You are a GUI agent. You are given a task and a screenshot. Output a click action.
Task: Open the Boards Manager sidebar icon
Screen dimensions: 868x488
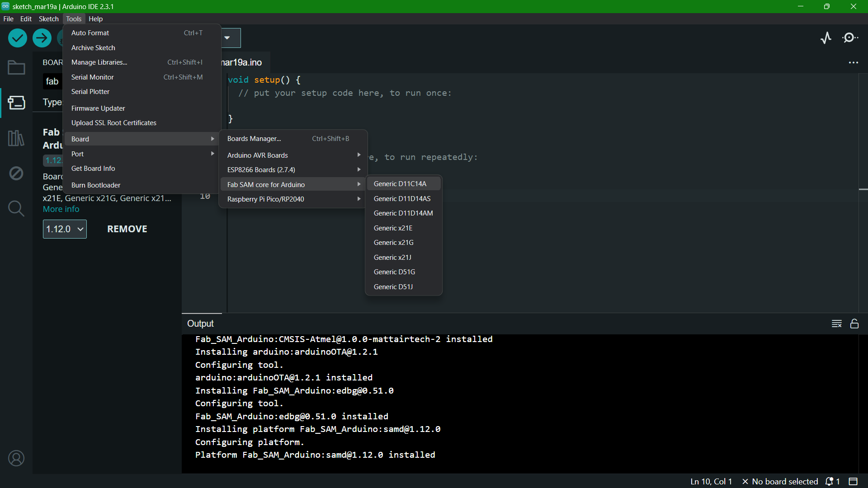(16, 103)
